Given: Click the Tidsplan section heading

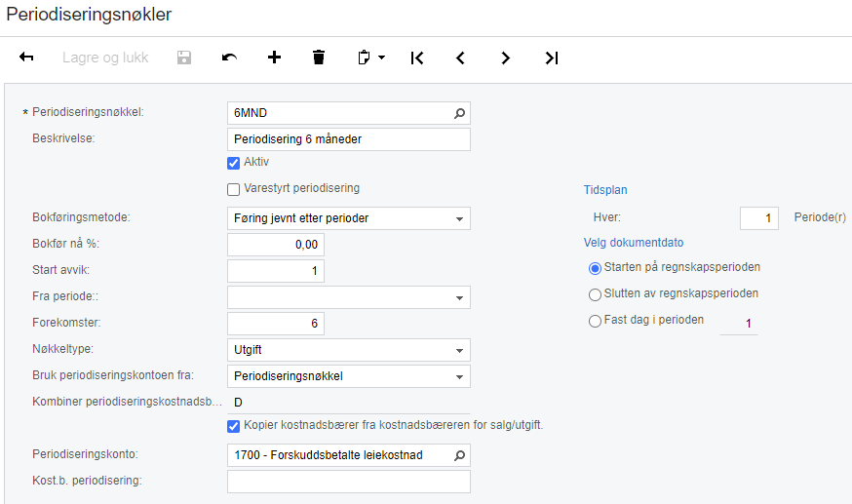Looking at the screenshot, I should (x=605, y=190).
